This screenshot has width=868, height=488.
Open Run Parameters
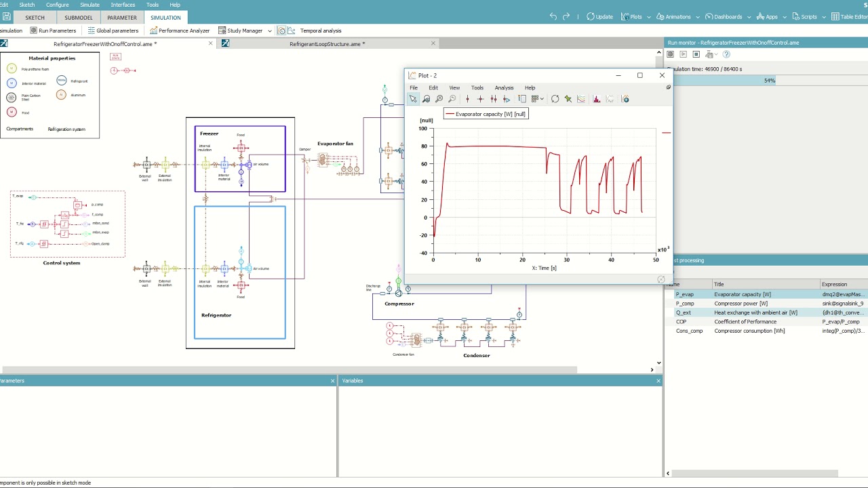[x=53, y=30]
